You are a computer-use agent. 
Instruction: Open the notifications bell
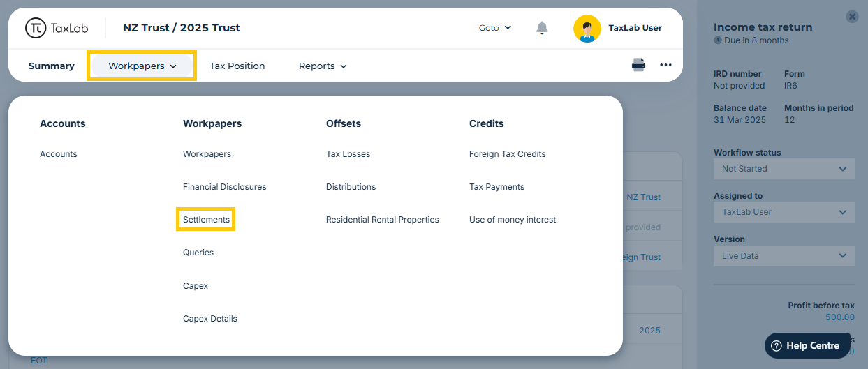point(542,28)
